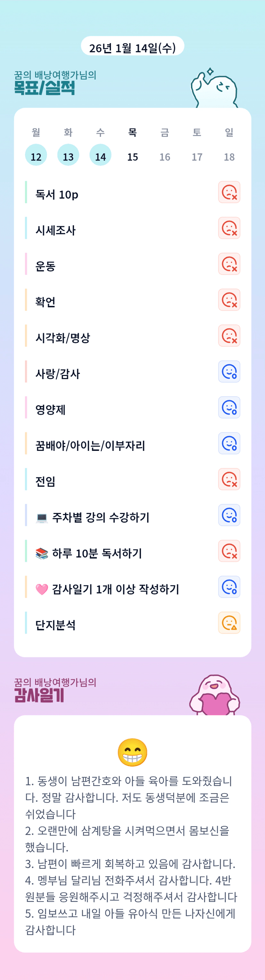Viewport: 265px width, 980px height.
Task: Open the 시각화/명상 goal row
Action: 63,337
